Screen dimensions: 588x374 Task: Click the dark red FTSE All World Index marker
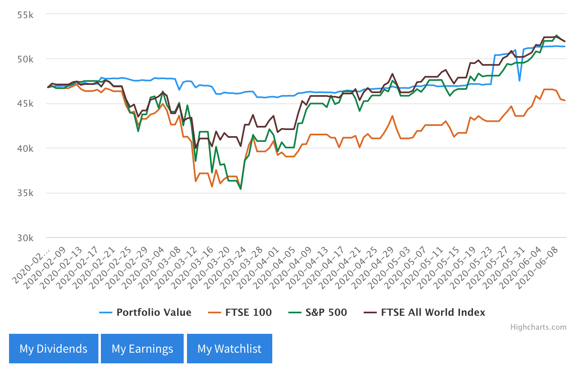click(x=371, y=312)
